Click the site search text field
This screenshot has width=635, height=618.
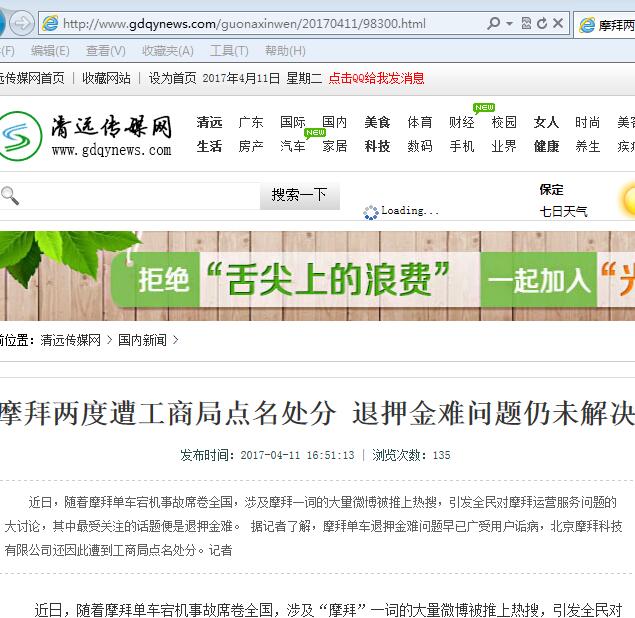[130, 196]
